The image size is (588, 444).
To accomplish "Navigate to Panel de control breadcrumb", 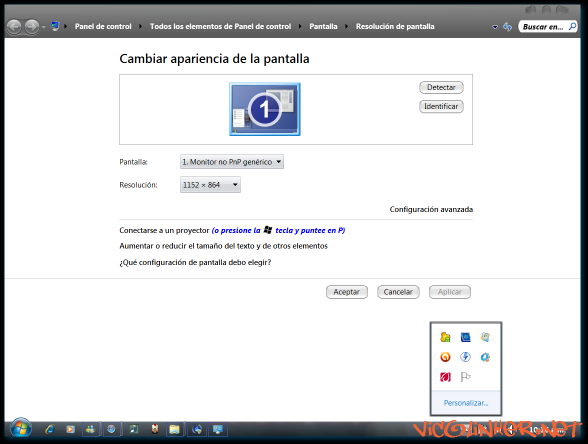I will 103,26.
